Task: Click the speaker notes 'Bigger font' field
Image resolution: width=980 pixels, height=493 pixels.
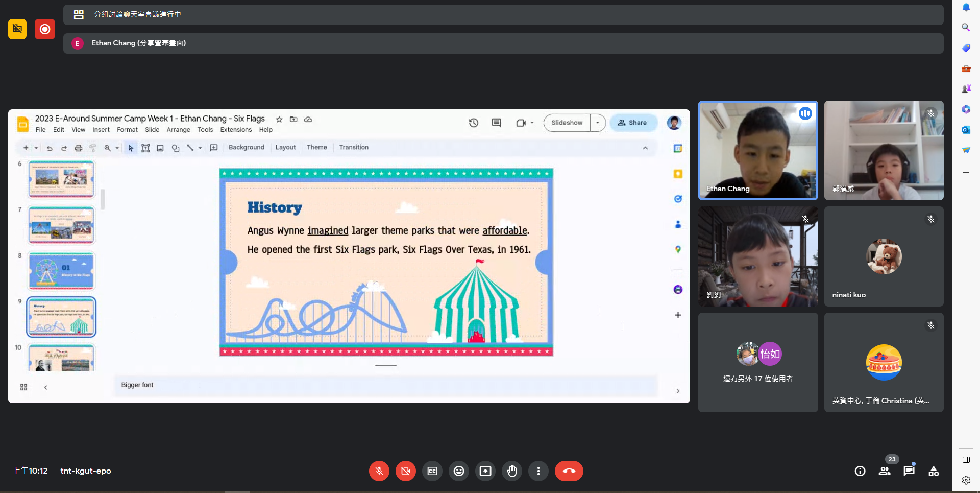Action: pos(386,386)
